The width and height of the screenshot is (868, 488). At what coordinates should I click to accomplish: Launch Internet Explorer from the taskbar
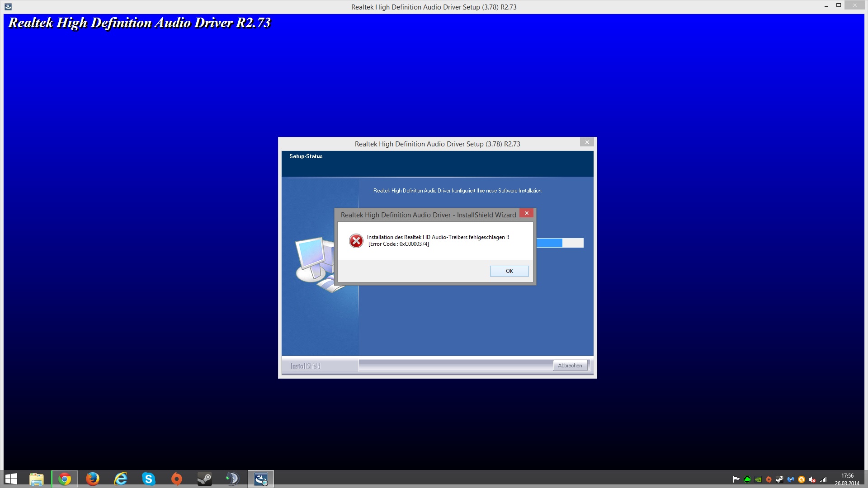[x=121, y=479]
